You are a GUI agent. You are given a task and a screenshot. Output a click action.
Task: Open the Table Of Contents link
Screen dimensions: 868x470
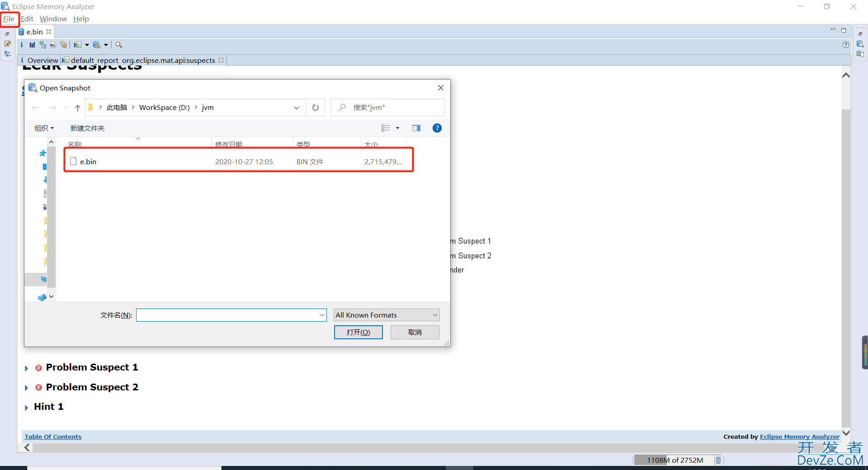[x=53, y=437]
